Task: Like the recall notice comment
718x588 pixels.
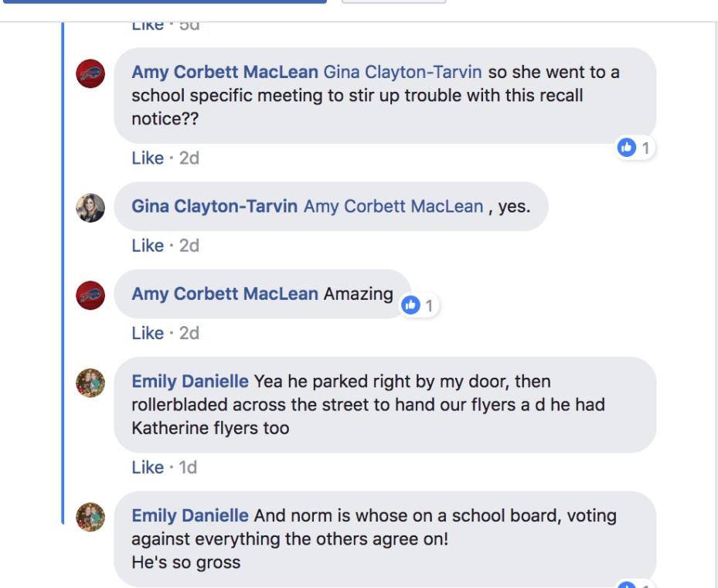Action: tap(147, 158)
